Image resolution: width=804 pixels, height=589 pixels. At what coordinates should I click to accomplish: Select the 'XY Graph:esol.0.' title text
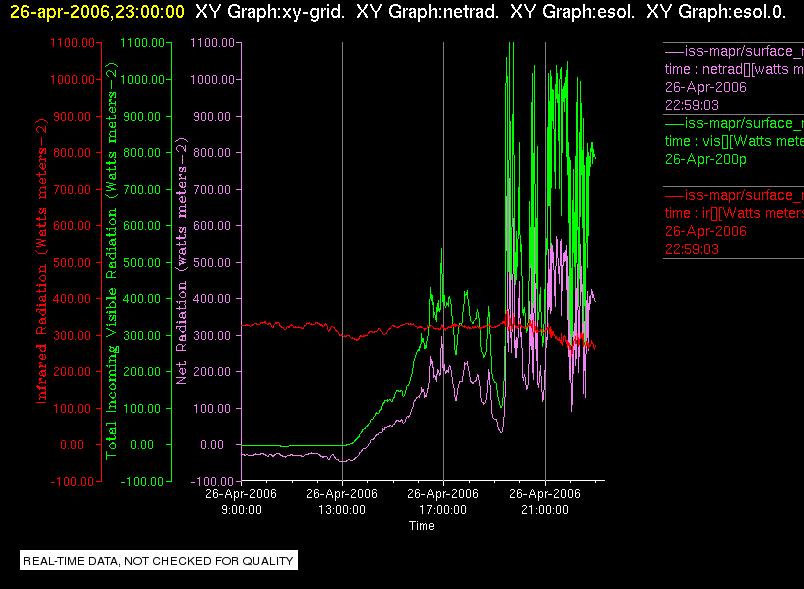tap(716, 11)
